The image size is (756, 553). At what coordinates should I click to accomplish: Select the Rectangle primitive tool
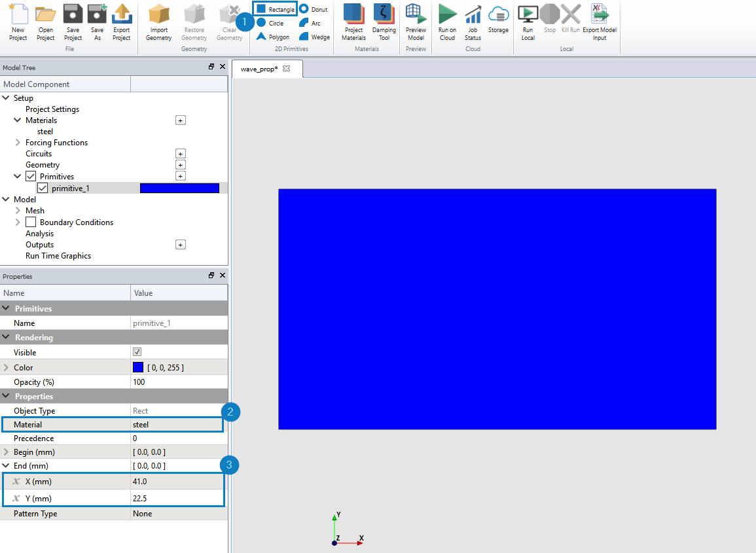[275, 9]
